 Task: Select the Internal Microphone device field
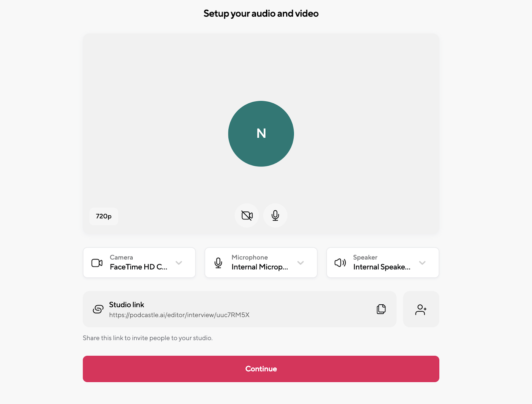261,262
